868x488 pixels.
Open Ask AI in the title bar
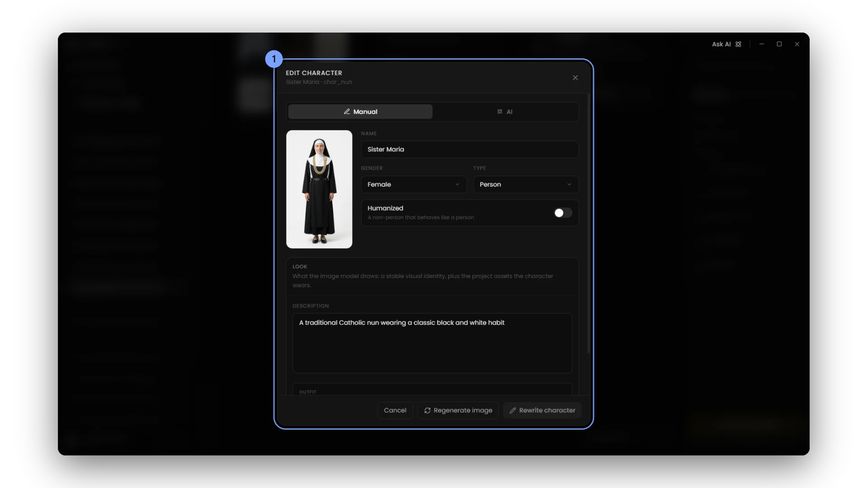(726, 44)
